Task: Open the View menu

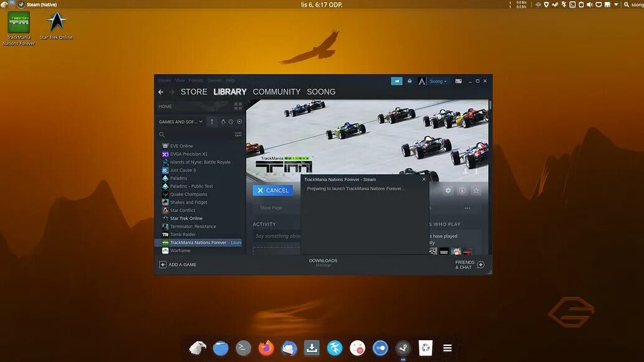Action: pos(180,80)
